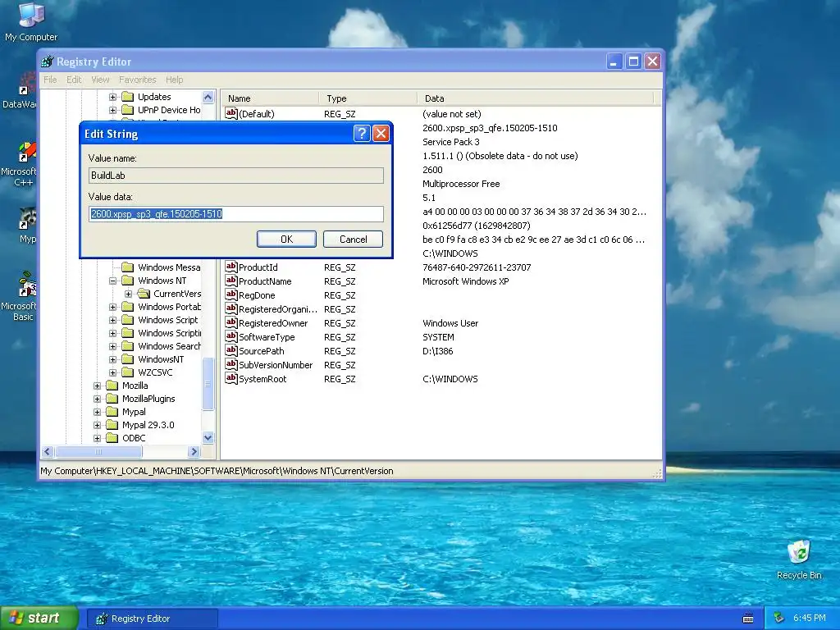Click the tree horizontal scrollbar thumb
The height and width of the screenshot is (630, 840).
(x=98, y=452)
